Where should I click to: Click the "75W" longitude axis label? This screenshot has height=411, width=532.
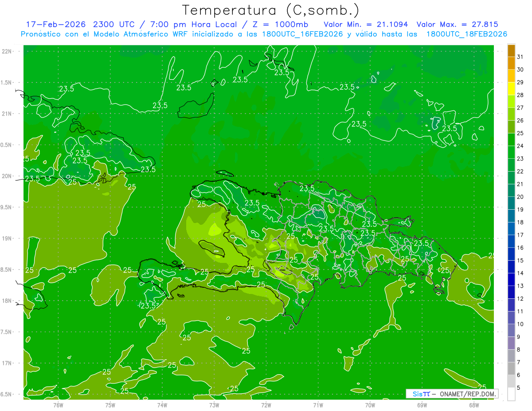(x=110, y=405)
